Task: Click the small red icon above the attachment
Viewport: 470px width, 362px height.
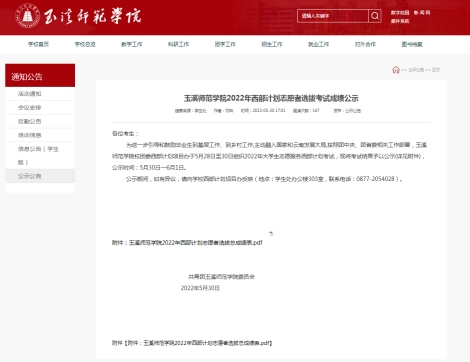Action: (x=271, y=233)
